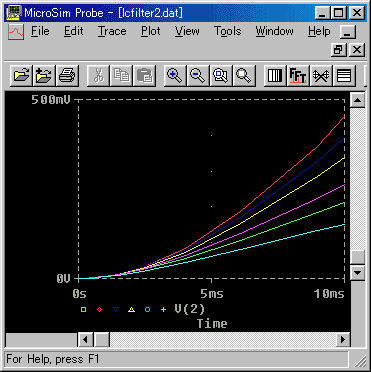Click the Open file toolbar icon

[22, 76]
